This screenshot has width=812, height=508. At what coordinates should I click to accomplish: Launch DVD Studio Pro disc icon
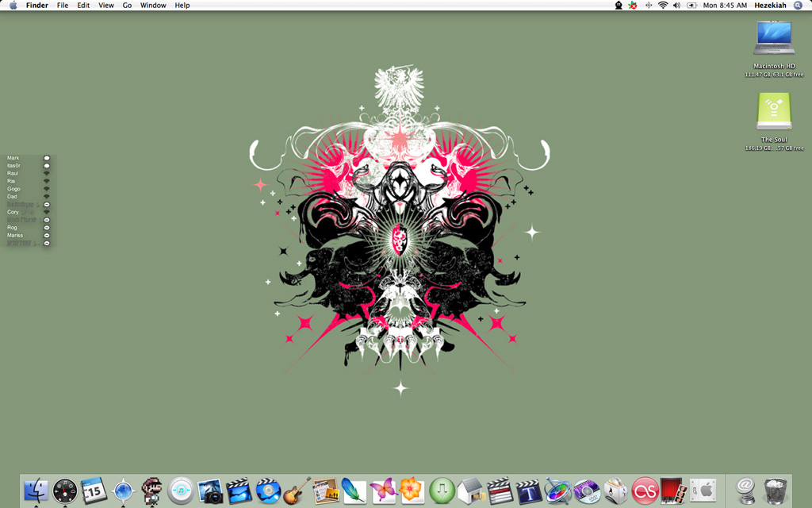coord(587,491)
